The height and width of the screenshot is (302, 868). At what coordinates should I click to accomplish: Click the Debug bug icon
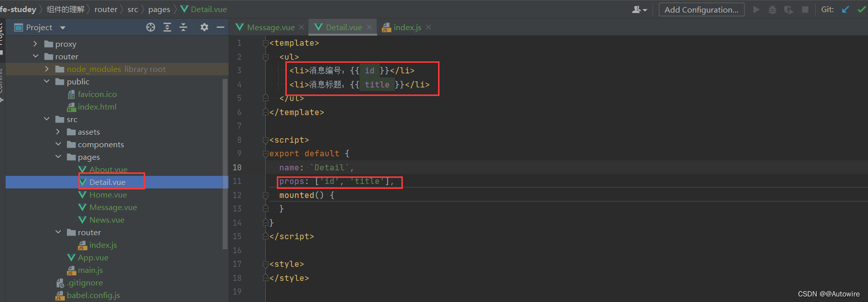pyautogui.click(x=773, y=10)
